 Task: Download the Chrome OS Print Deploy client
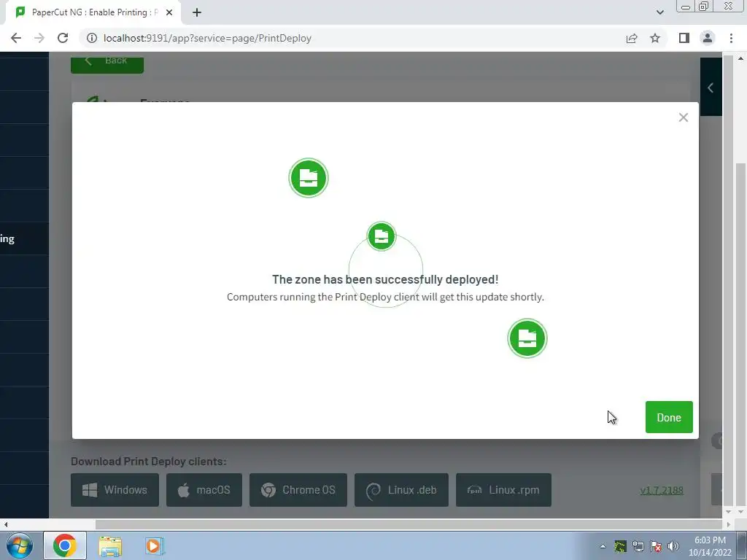coord(298,489)
